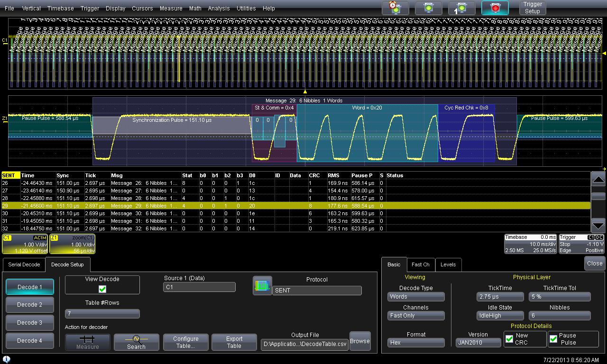
Task: Click the Trigger Setup button
Action: click(533, 8)
